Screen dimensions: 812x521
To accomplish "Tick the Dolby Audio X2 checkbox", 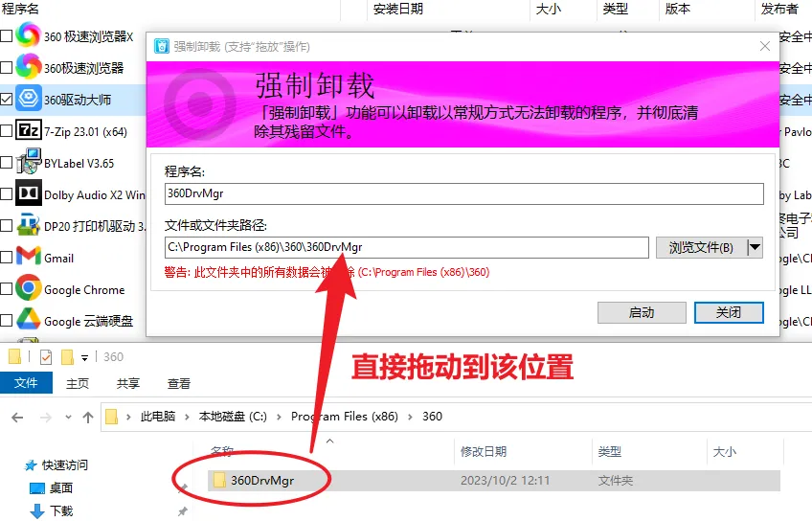I will pos(6,193).
